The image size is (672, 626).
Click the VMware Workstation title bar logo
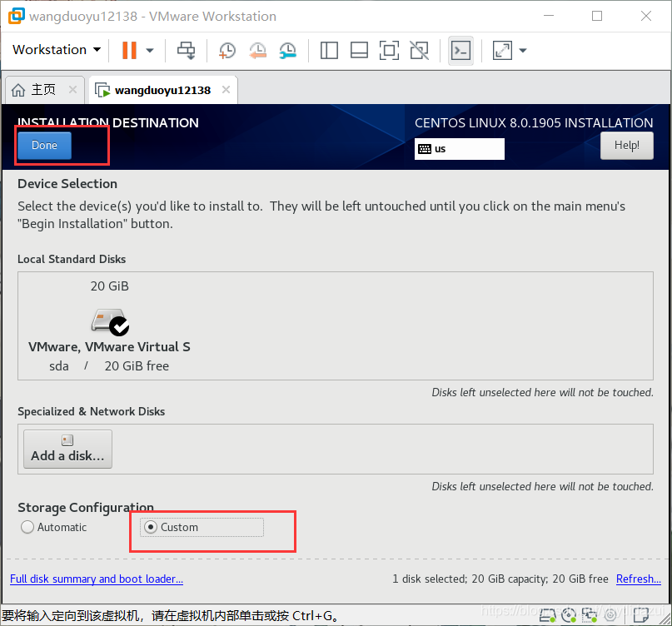tap(17, 16)
